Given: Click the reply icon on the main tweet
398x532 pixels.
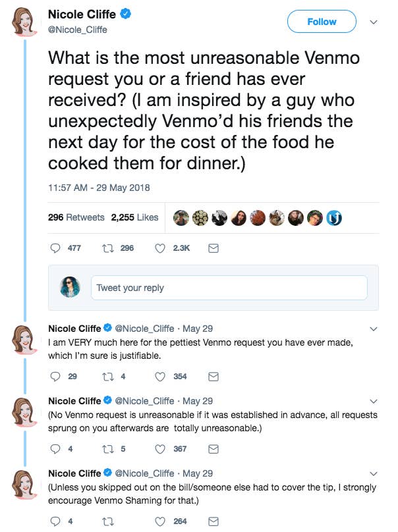Looking at the screenshot, I should coord(56,248).
